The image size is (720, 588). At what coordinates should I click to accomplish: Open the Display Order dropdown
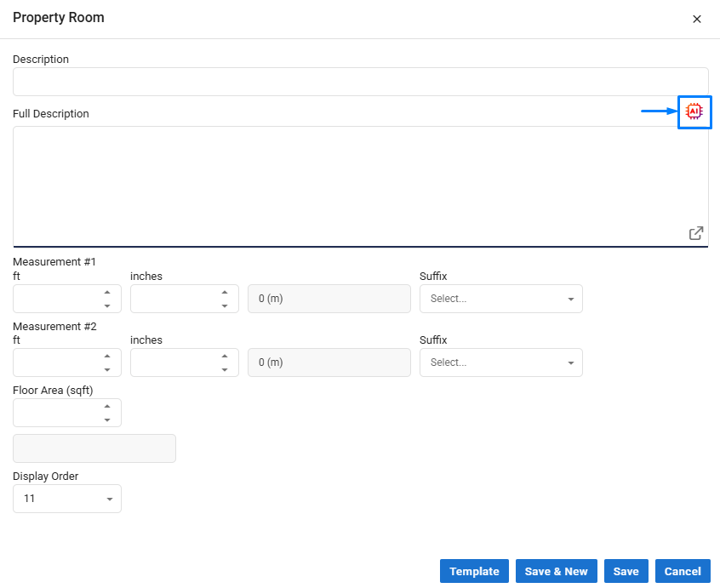[x=67, y=499]
